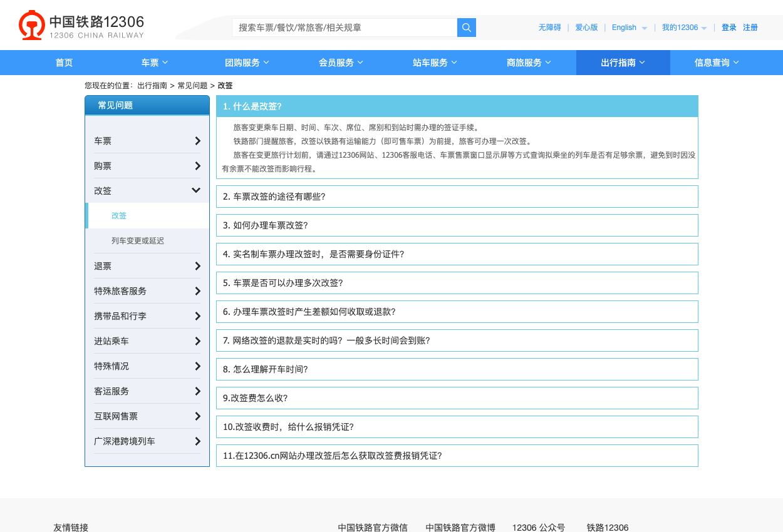
Task: Expand question 10 about 报销凭证
Action: tap(457, 427)
